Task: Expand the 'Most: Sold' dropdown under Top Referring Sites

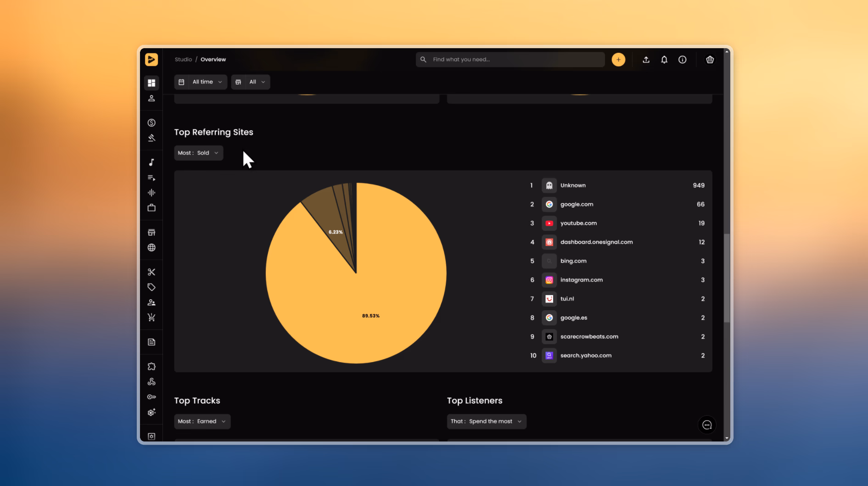Action: 198,152
